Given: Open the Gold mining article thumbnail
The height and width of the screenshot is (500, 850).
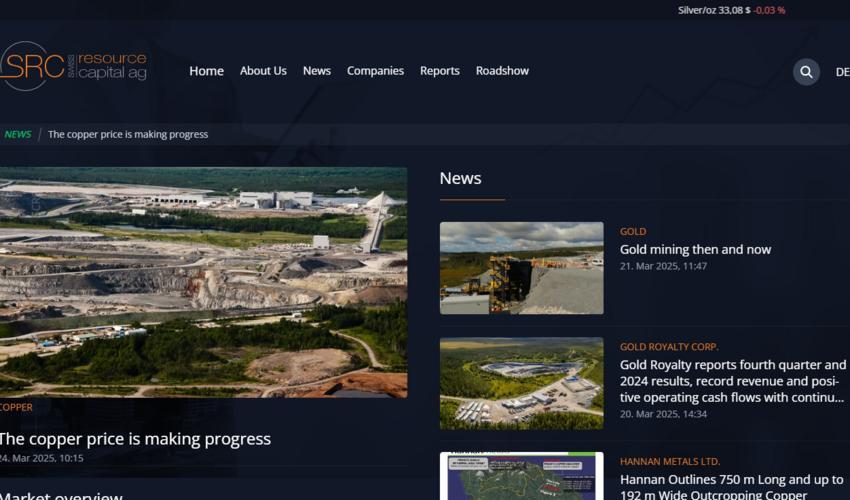Looking at the screenshot, I should pyautogui.click(x=521, y=268).
